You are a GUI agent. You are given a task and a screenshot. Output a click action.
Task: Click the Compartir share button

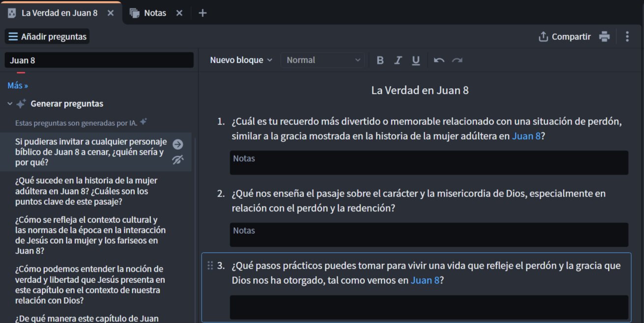(565, 37)
